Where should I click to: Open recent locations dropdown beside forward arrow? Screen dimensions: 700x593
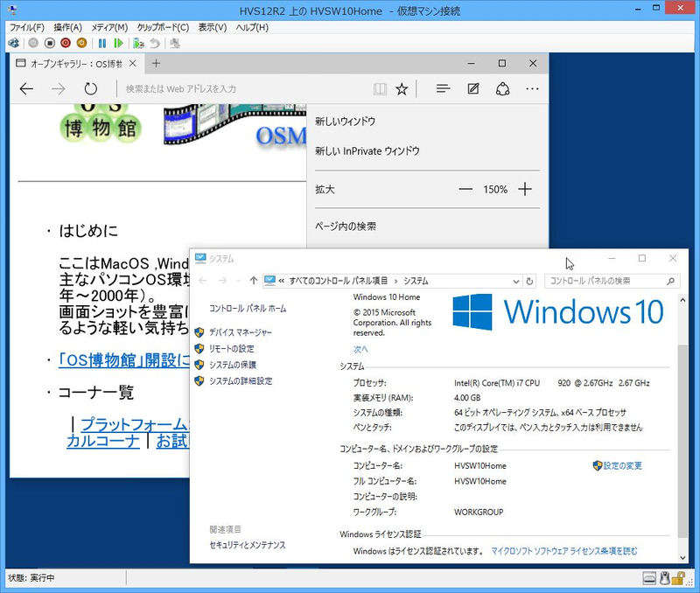click(238, 281)
